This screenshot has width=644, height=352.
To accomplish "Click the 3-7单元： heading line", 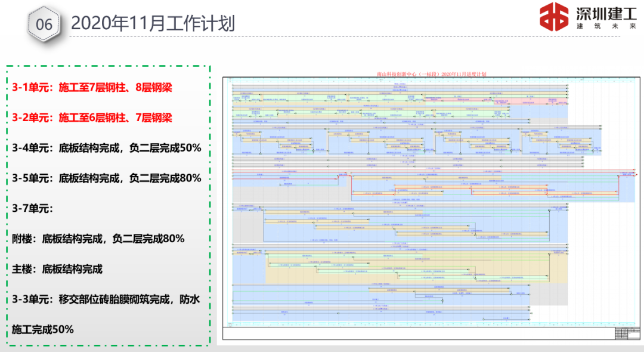I will point(32,208).
